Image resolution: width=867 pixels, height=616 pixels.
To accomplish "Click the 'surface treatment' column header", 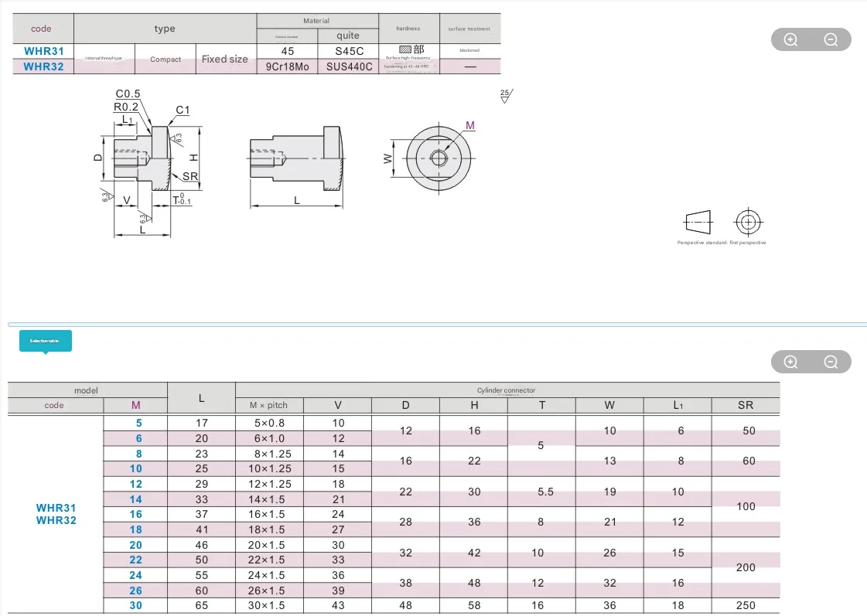I will tap(469, 29).
